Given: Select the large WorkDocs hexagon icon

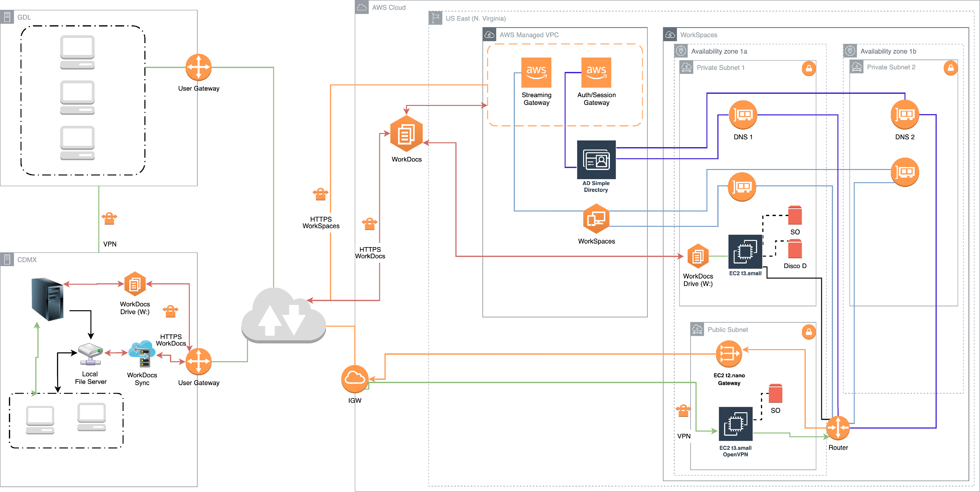Looking at the screenshot, I should tap(406, 134).
